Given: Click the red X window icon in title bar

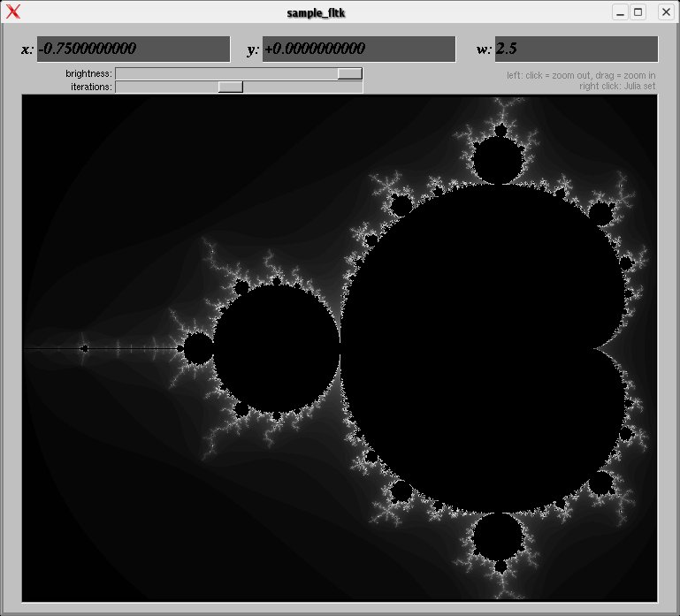Looking at the screenshot, I should tap(13, 11).
